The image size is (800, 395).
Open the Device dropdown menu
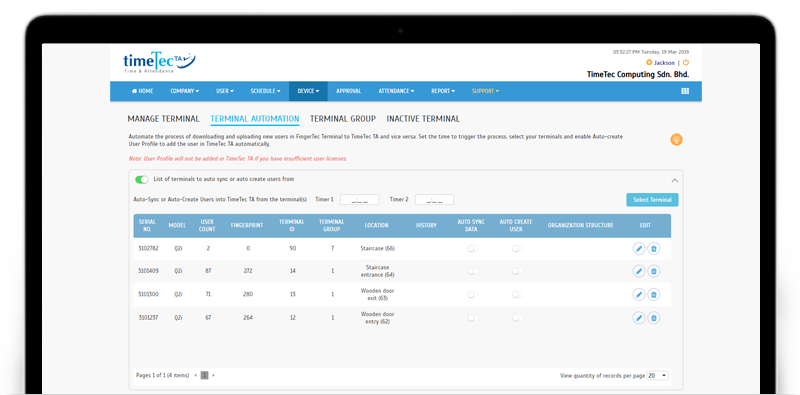point(308,91)
